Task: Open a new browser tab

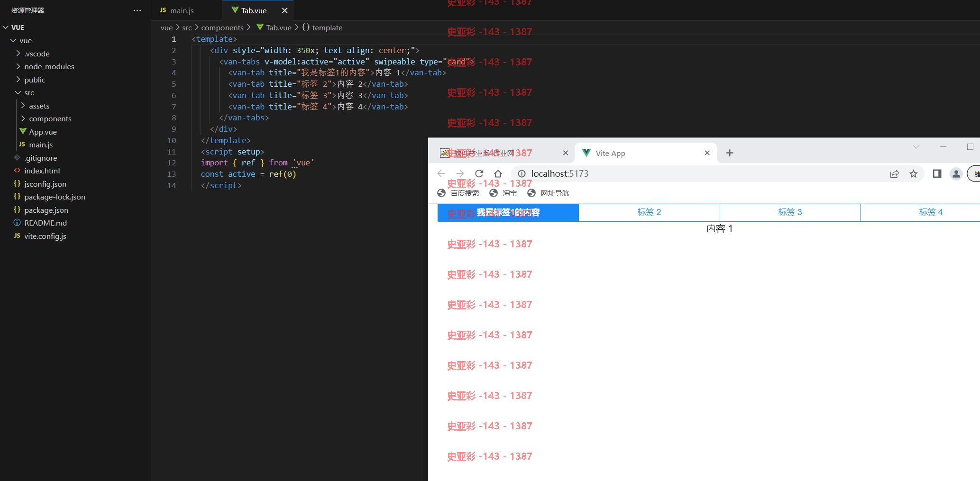Action: pyautogui.click(x=730, y=153)
